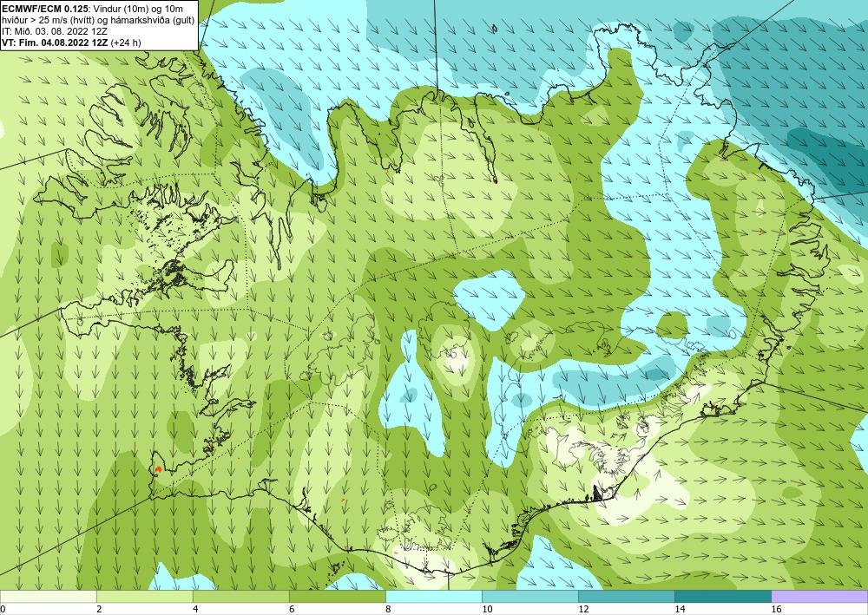
Task: Click the legend label '12'
Action: 583,609
